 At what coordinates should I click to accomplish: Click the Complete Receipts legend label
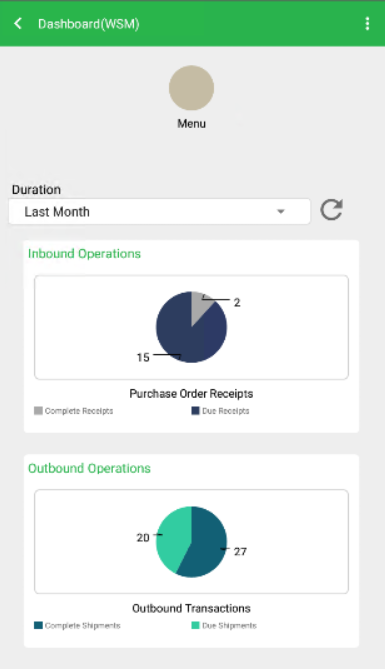[79, 411]
